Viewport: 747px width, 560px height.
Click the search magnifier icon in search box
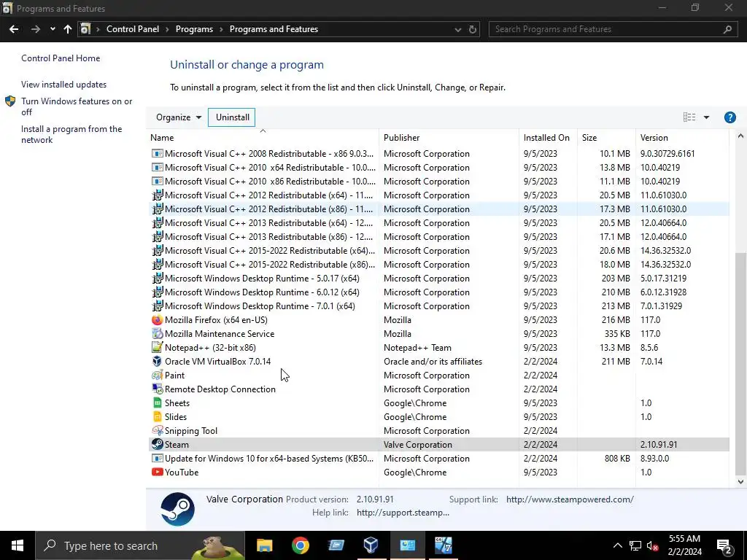(727, 29)
